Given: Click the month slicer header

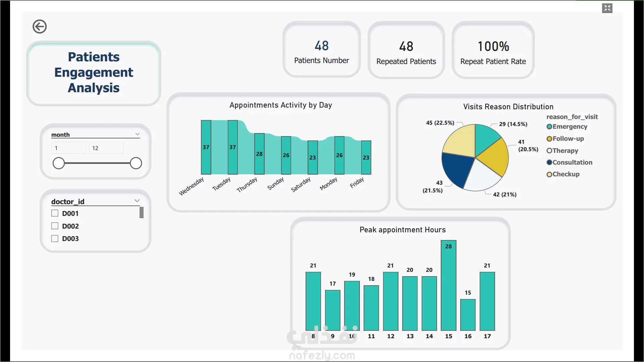Looking at the screenshot, I should coord(60,134).
